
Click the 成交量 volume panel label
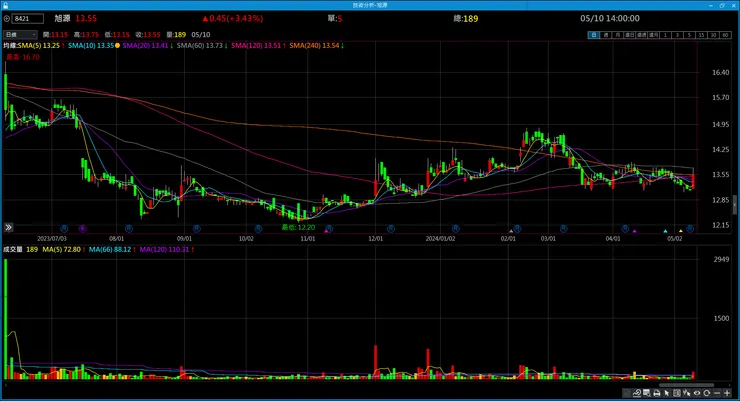(13, 249)
